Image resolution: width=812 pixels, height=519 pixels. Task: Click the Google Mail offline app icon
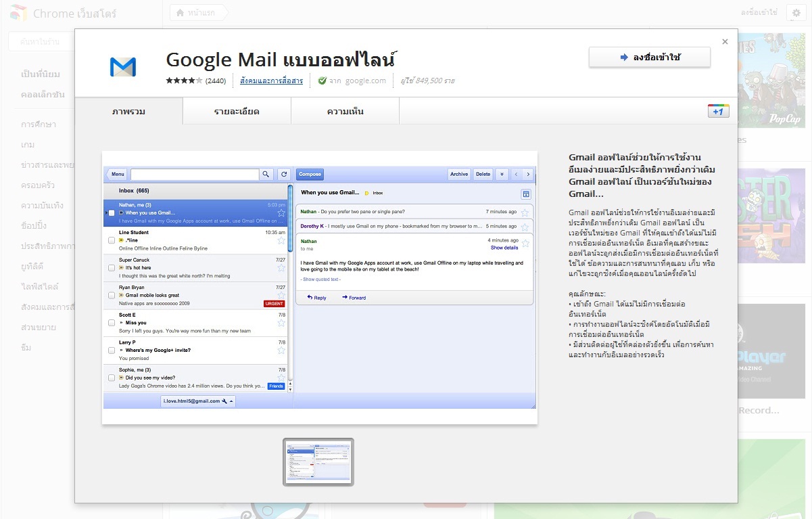(122, 66)
